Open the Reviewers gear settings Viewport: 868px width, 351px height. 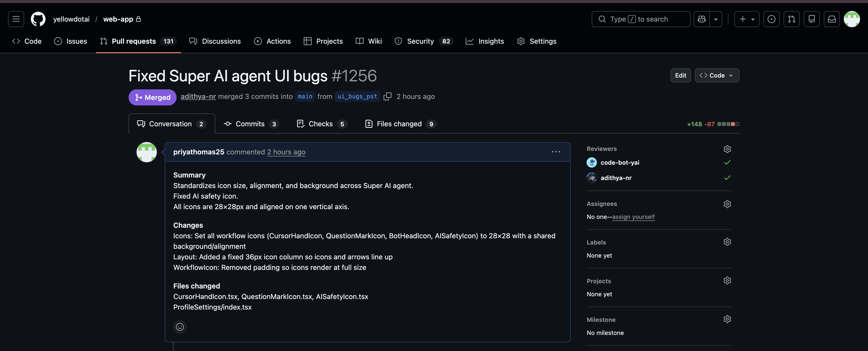(x=727, y=149)
